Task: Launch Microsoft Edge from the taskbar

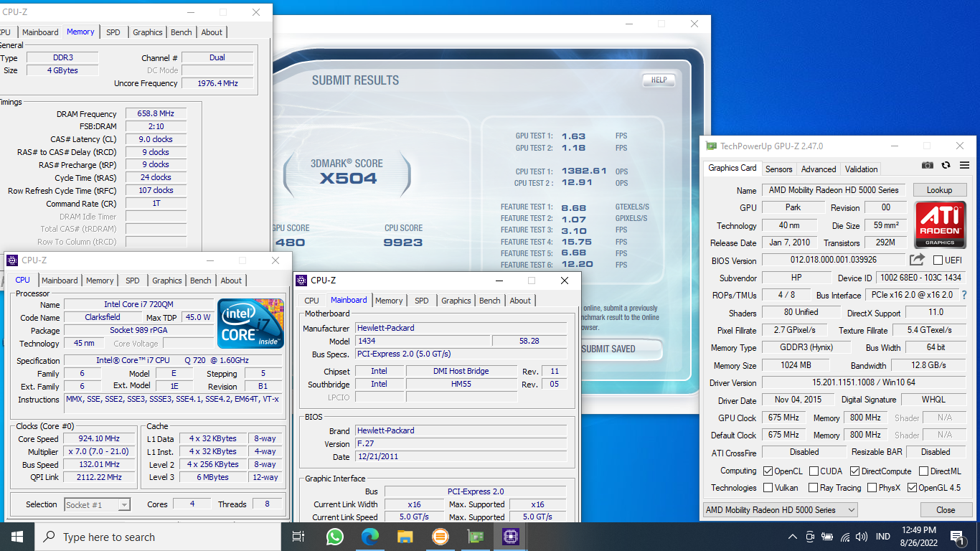Action: click(x=369, y=537)
